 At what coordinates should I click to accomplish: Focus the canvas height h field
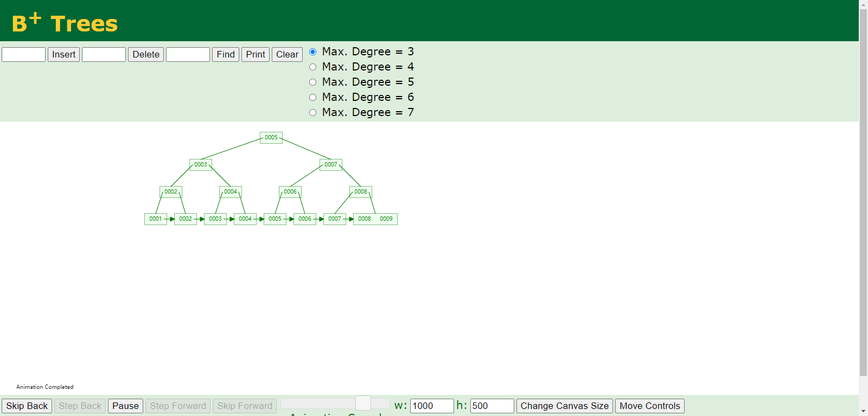(x=492, y=406)
